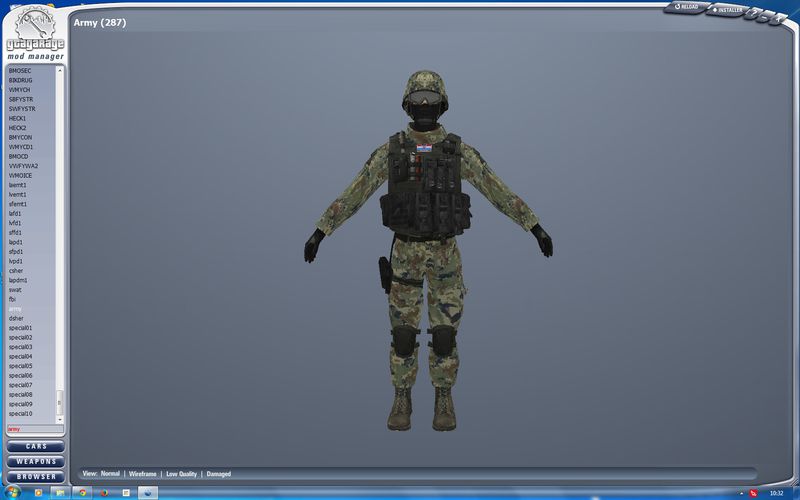
Task: Select the highlighted army entry
Action: (x=15, y=309)
